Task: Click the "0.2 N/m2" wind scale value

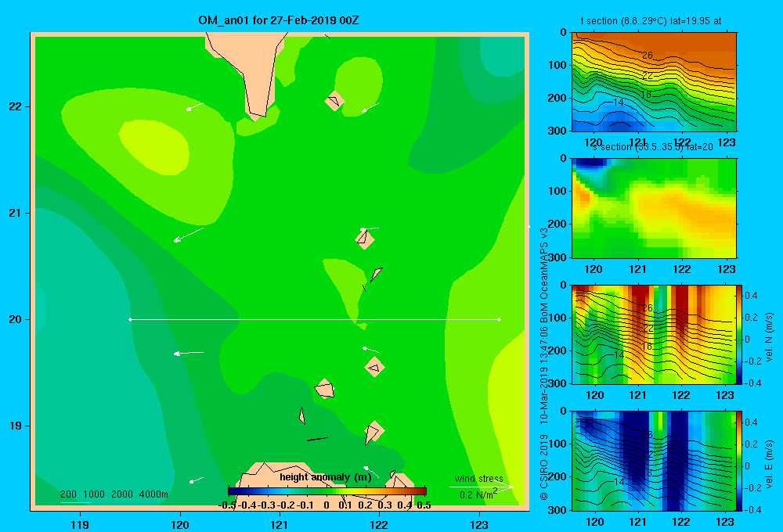Action: coord(478,494)
